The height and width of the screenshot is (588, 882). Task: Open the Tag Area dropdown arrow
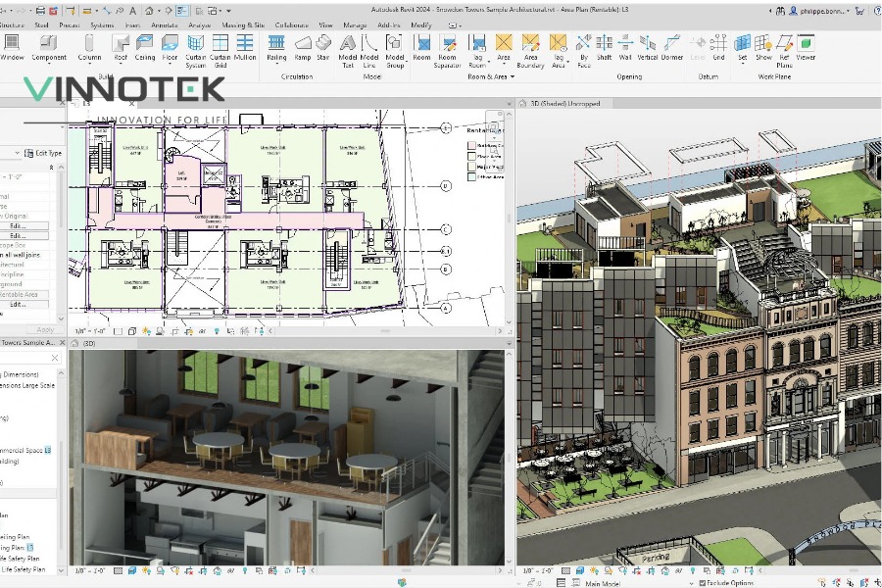[567, 63]
